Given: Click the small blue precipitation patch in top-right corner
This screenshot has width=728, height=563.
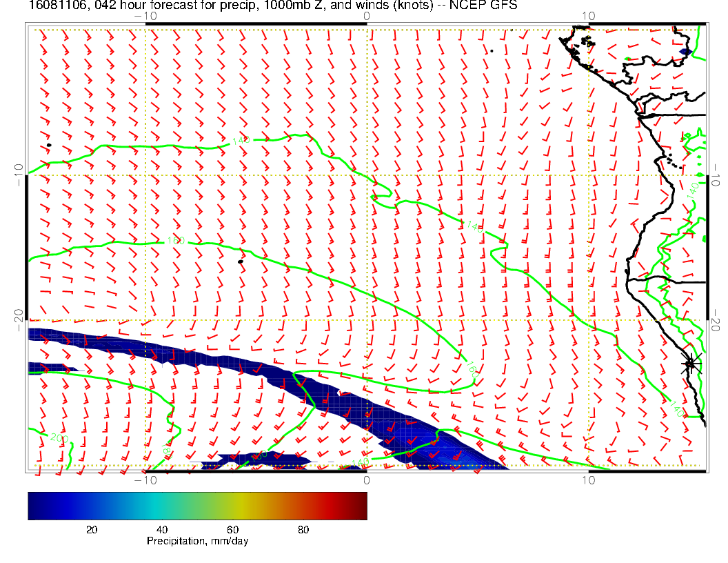Looking at the screenshot, I should [x=685, y=52].
